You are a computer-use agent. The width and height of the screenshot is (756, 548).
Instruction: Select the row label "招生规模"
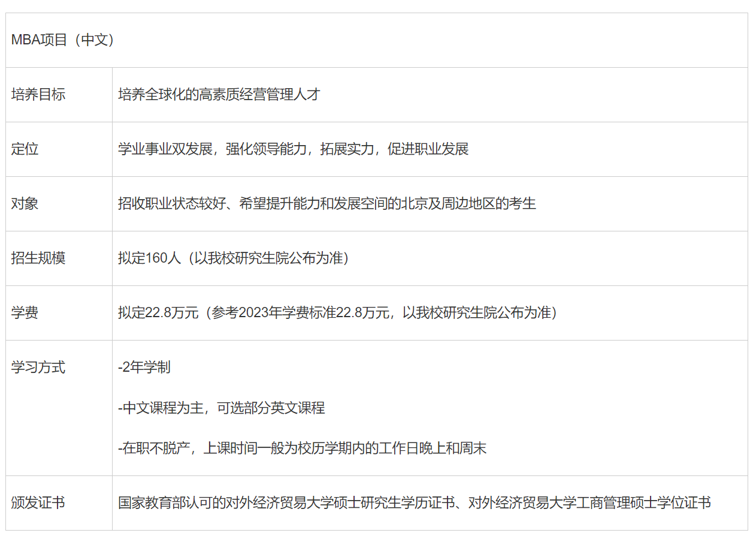click(38, 258)
